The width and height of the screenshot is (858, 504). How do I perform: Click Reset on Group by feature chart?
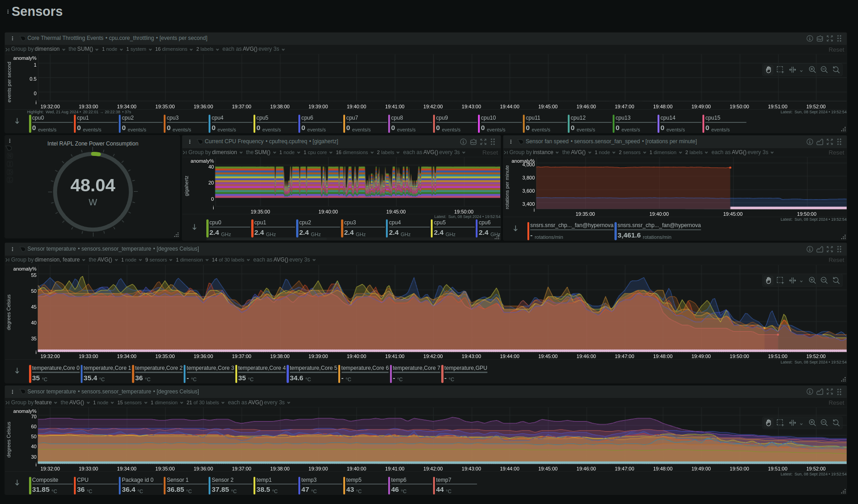point(836,403)
